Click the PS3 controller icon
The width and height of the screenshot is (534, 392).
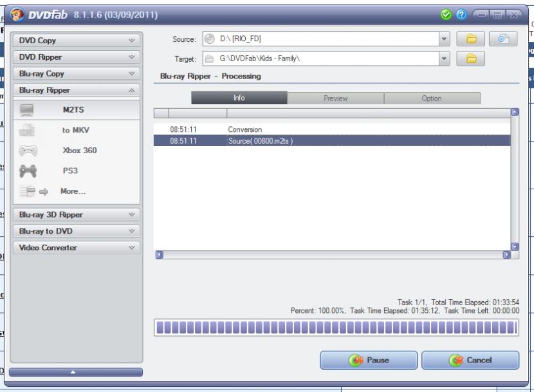28,171
